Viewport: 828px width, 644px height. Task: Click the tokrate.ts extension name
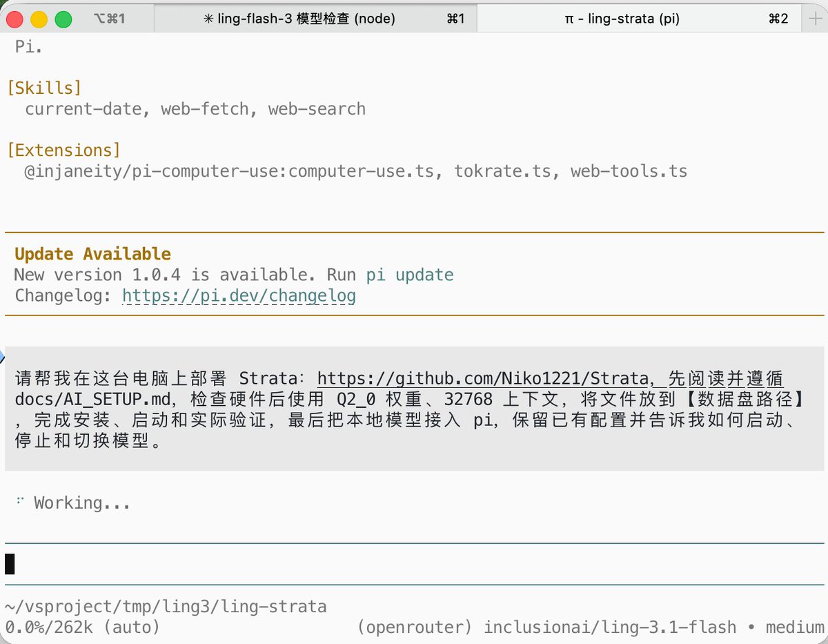(x=502, y=171)
